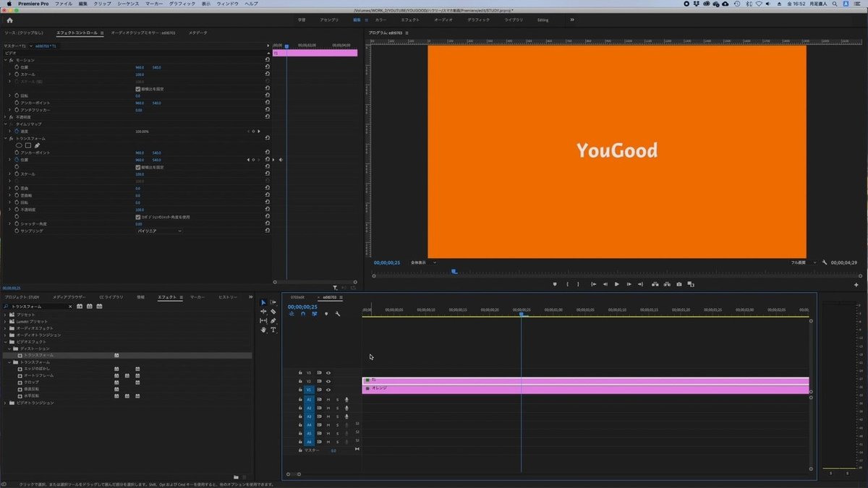Open program monitor settings wrench
868x488 pixels.
pyautogui.click(x=825, y=262)
